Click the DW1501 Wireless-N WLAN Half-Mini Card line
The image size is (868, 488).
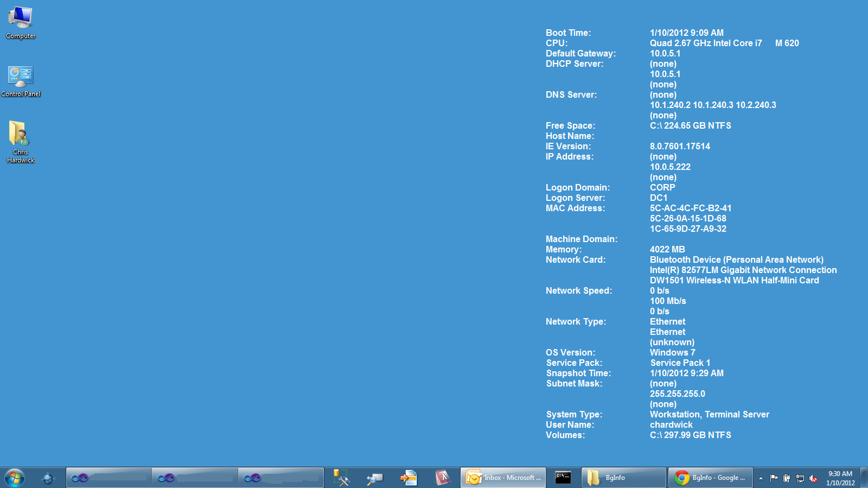[735, 280]
